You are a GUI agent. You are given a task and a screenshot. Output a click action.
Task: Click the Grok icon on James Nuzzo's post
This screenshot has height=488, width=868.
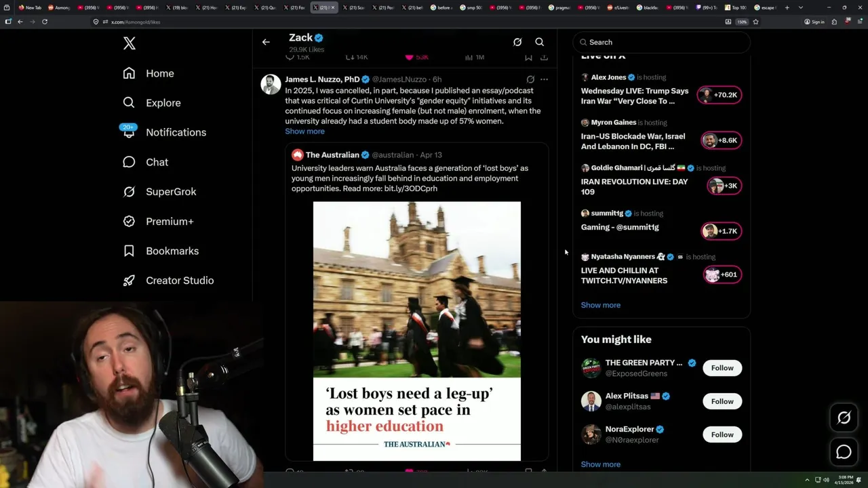click(530, 79)
